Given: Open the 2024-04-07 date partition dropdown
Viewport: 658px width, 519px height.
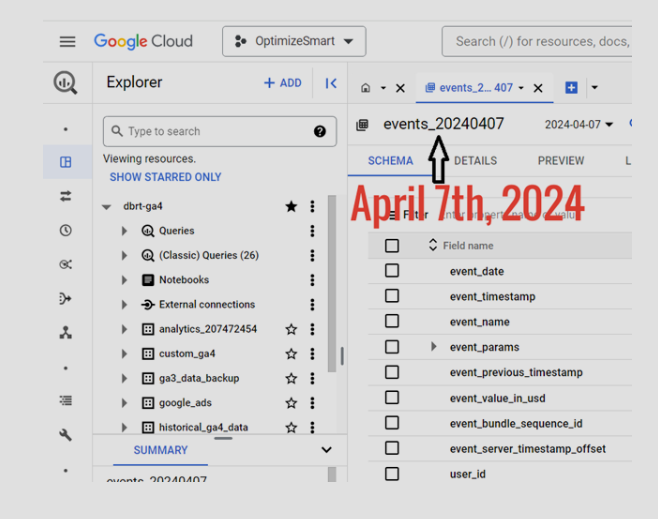Looking at the screenshot, I should click(x=579, y=125).
